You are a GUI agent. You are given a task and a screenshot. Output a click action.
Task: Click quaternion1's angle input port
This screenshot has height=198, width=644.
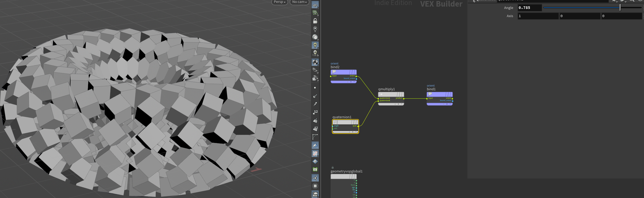pyautogui.click(x=333, y=126)
